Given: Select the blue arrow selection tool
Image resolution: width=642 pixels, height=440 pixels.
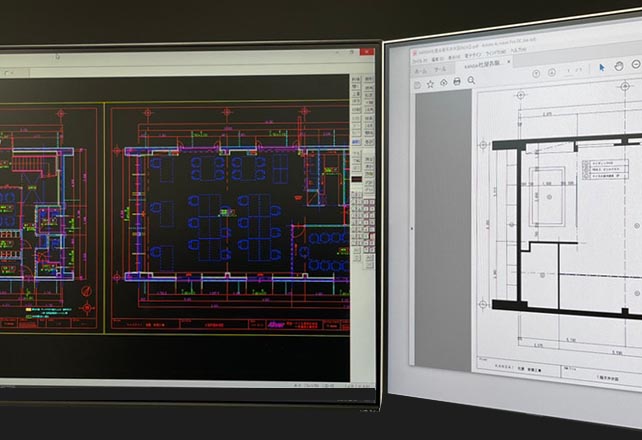Looking at the screenshot, I should pyautogui.click(x=602, y=68).
